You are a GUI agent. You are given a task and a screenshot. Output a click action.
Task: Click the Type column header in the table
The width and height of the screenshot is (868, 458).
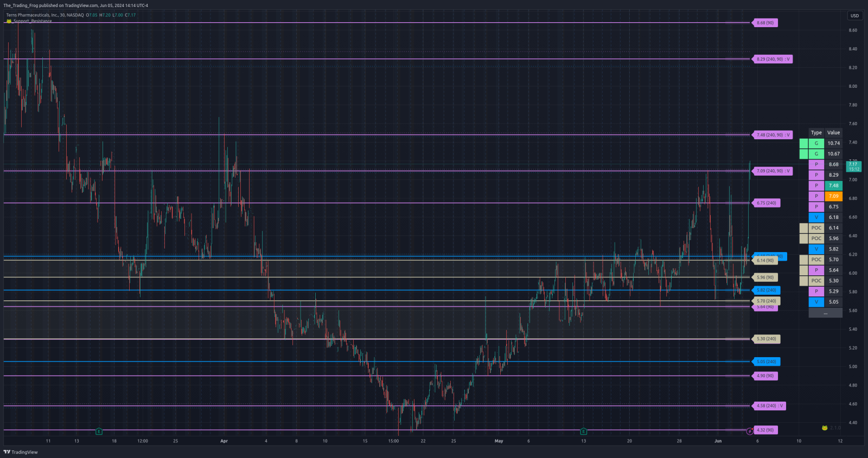coord(816,133)
